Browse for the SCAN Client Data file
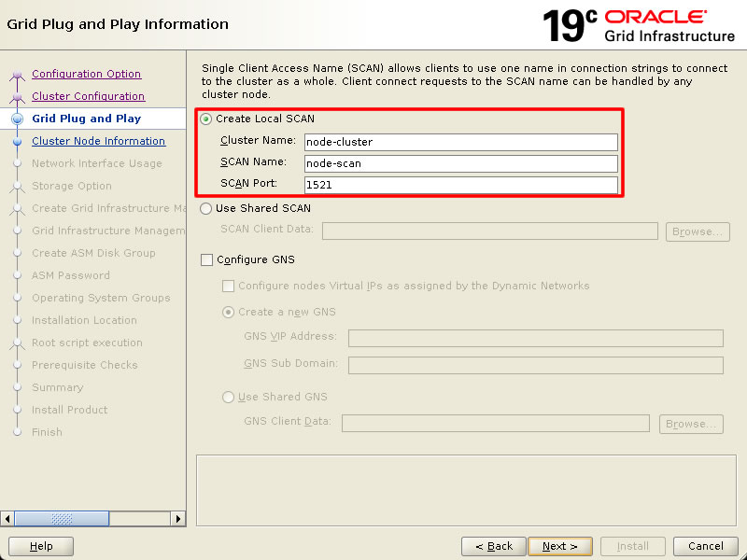 point(698,231)
